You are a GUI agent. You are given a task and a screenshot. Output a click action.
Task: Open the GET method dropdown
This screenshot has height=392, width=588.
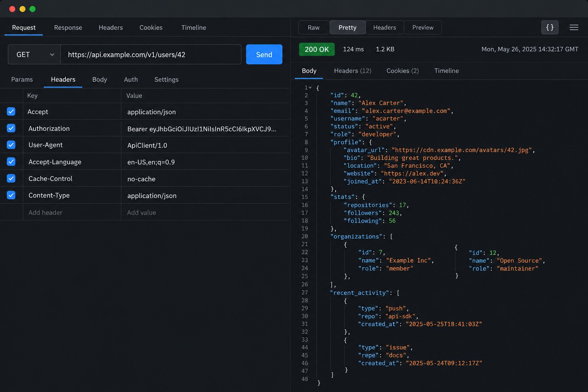(x=34, y=54)
